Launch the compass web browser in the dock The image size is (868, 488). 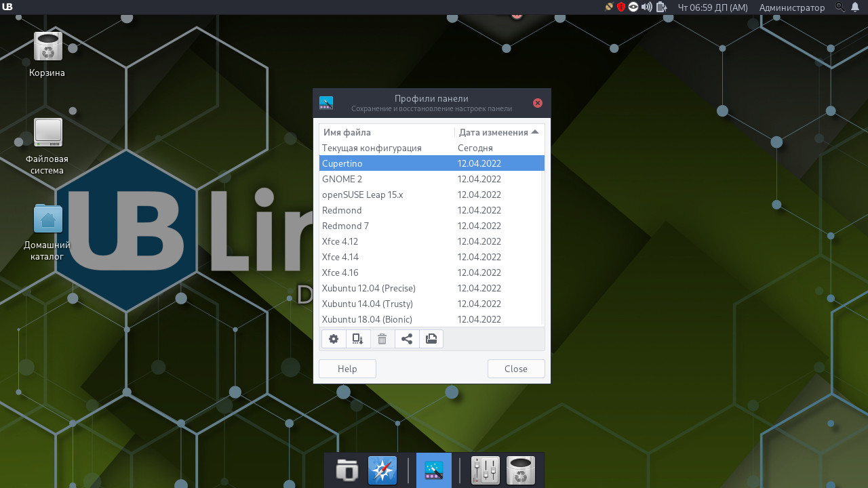click(x=382, y=470)
